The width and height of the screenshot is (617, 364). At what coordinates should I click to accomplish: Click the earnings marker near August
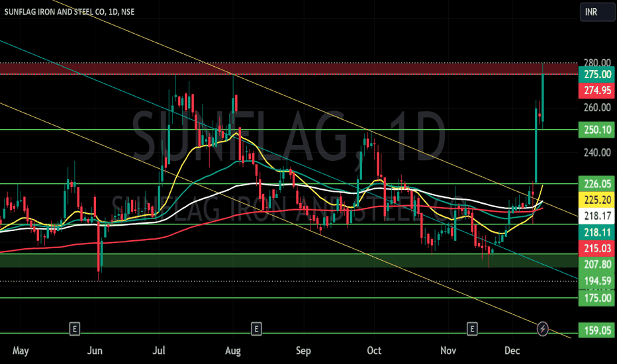[256, 328]
